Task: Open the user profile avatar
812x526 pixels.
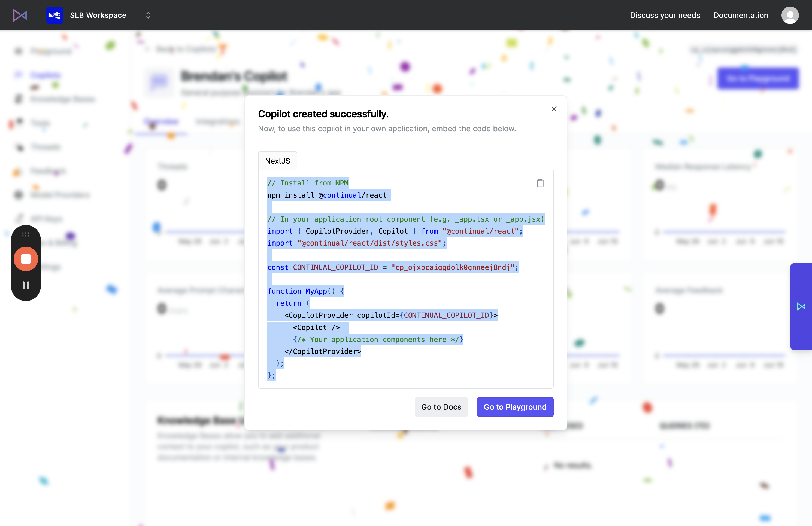Action: point(790,15)
